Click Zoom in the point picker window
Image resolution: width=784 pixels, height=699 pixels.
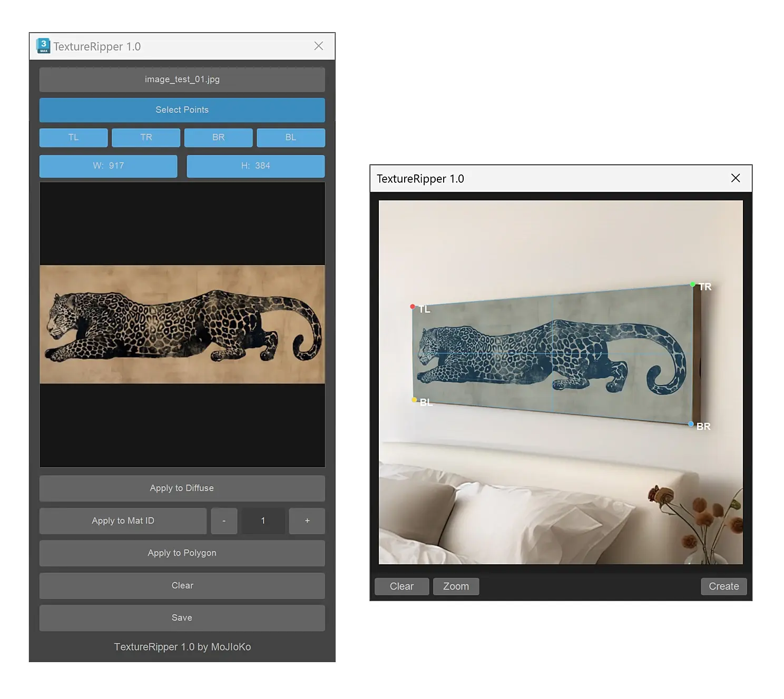[x=456, y=586]
